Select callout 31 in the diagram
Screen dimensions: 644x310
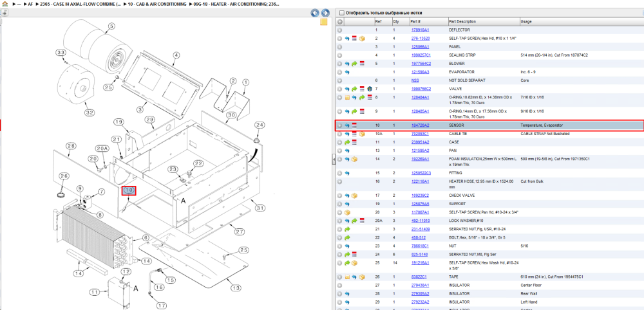click(259, 208)
